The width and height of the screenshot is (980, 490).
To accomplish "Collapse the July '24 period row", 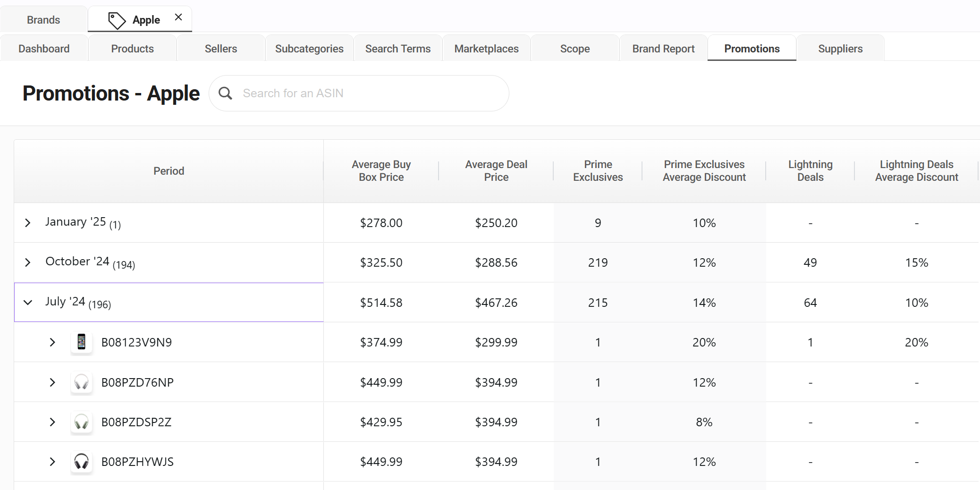I will (28, 302).
